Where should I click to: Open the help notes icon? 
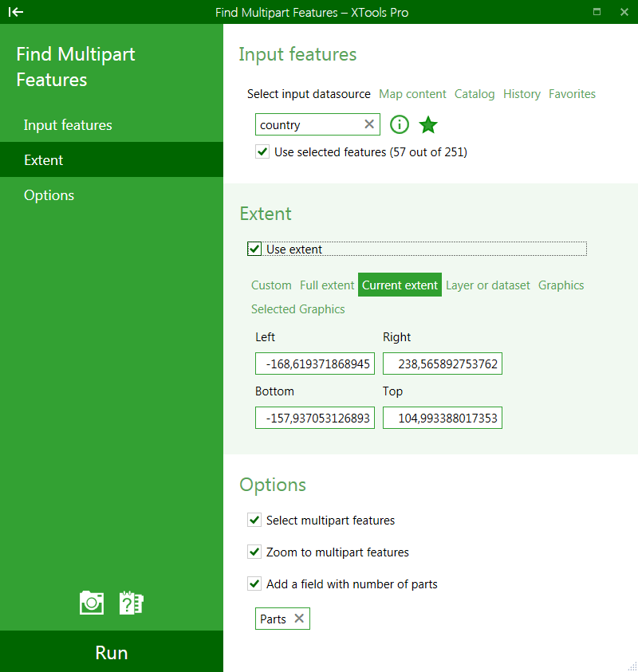(x=131, y=603)
